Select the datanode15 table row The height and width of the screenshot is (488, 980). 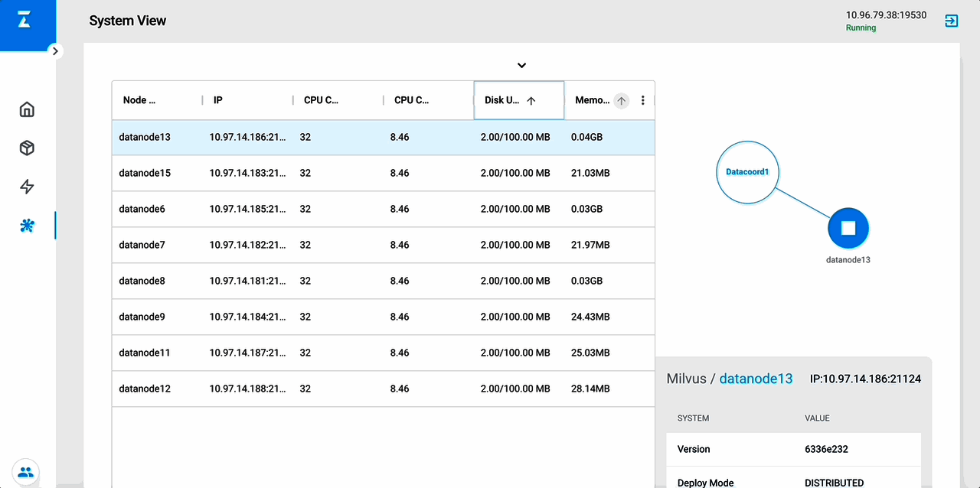pyautogui.click(x=383, y=173)
